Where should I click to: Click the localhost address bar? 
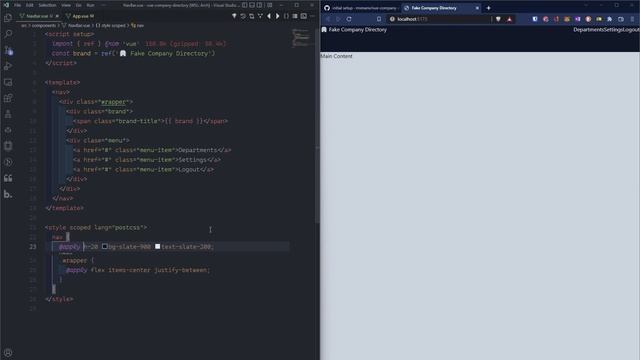(x=439, y=19)
